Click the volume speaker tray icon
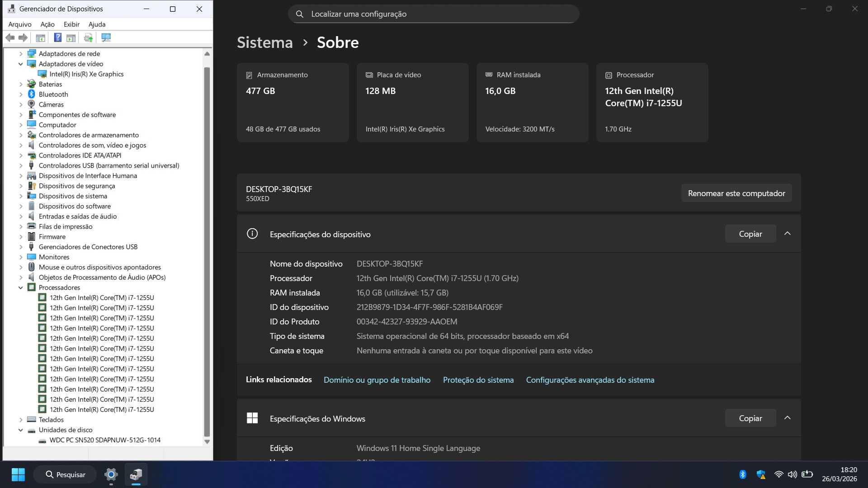The width and height of the screenshot is (868, 488). (792, 474)
